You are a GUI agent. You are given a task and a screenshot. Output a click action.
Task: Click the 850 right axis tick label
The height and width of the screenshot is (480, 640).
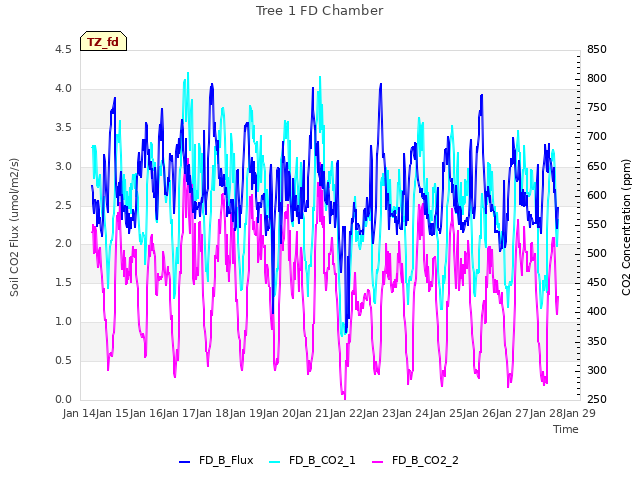click(x=597, y=49)
